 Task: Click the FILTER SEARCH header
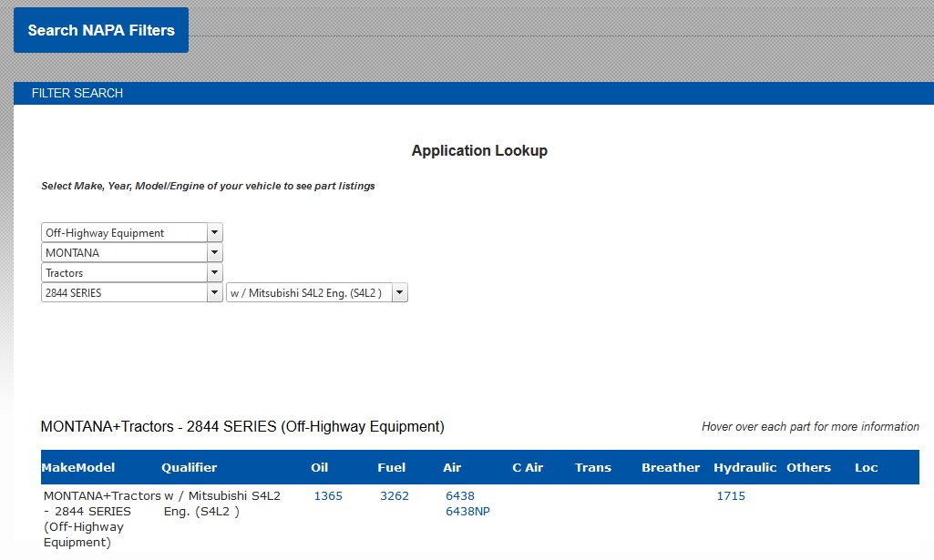click(77, 94)
